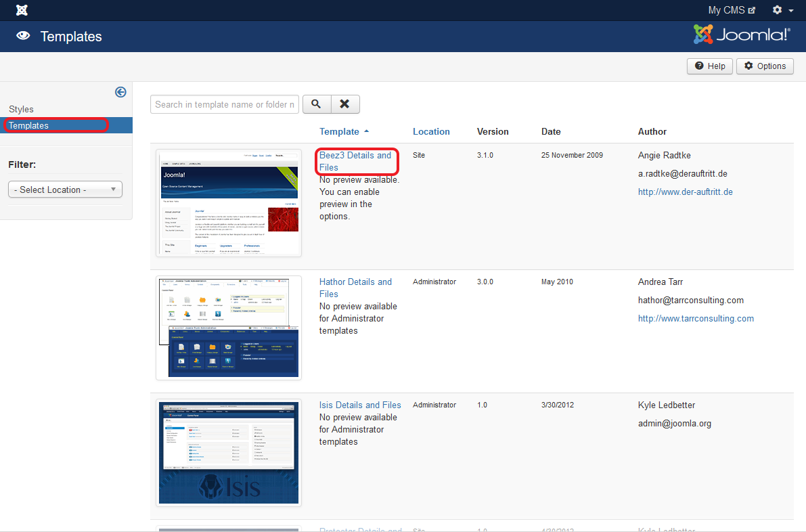Click the Hathor template thumbnail
Viewport: 806px width, 532px height.
229,328
